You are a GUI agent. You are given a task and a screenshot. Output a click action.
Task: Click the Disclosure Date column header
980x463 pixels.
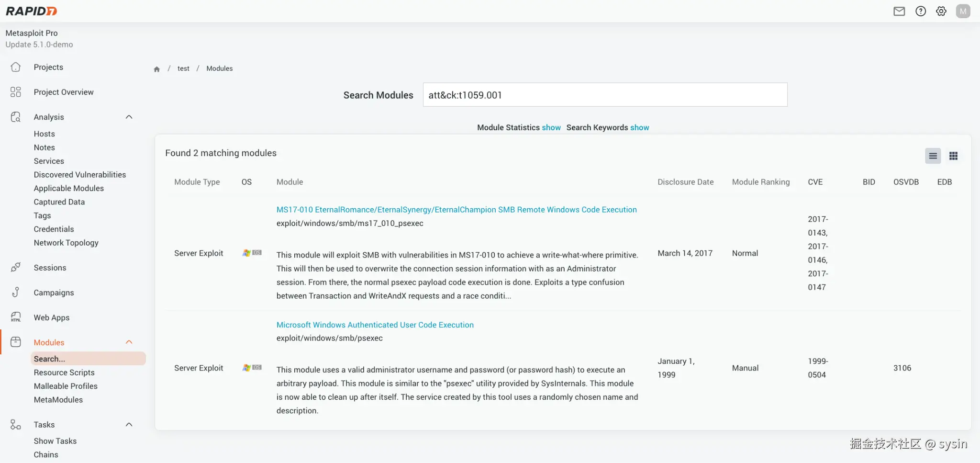[686, 182]
